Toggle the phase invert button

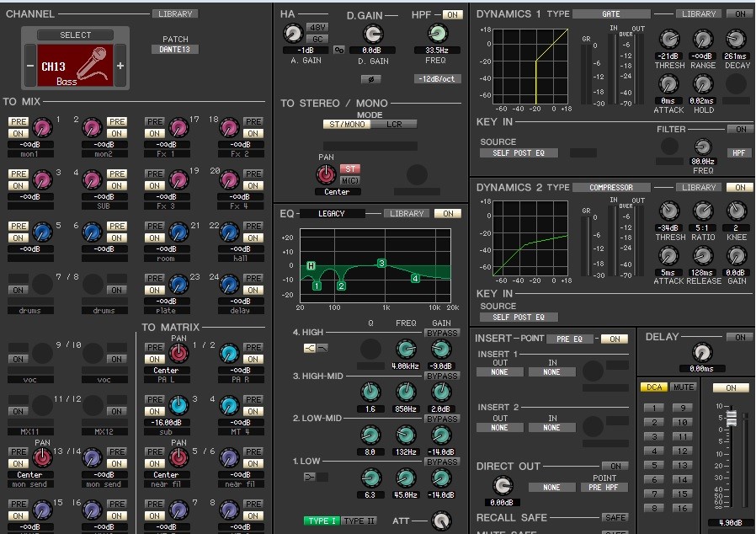(370, 79)
